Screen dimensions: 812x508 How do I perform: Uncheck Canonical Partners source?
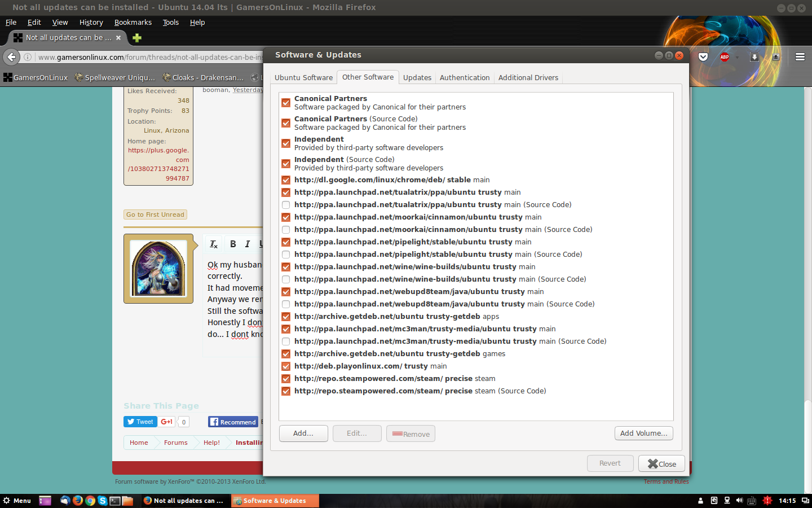(286, 103)
